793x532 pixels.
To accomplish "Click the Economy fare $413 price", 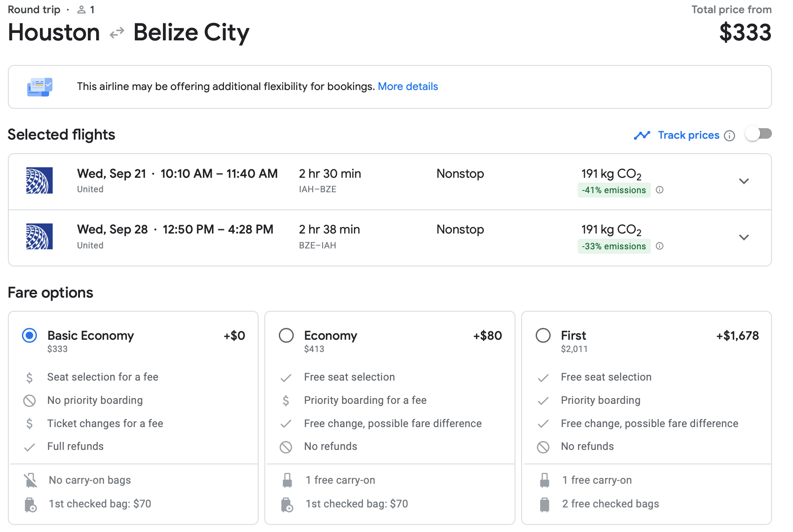I will [x=314, y=349].
